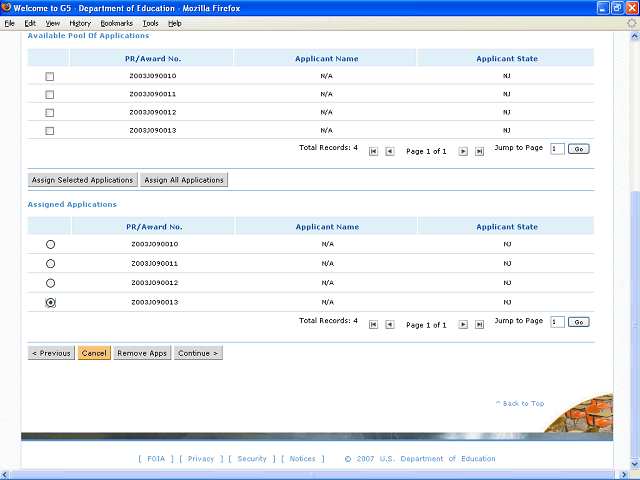Image resolution: width=640 pixels, height=480 pixels.
Task: Click next-page arrow in Available Pool pagination
Action: point(463,152)
